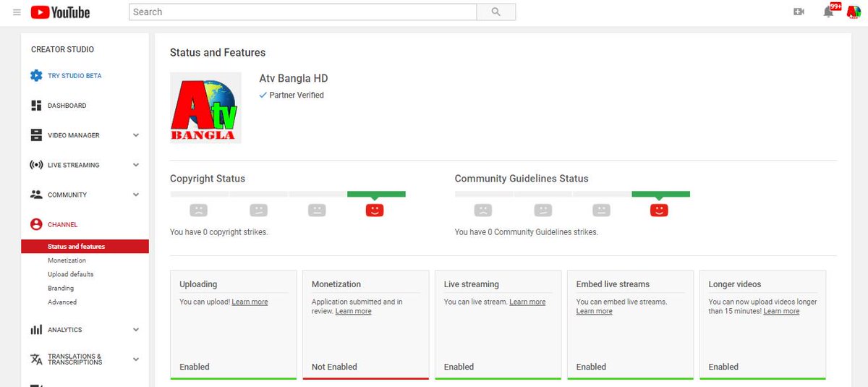Screen dimensions: 868x387
Task: Open the account avatar menu
Action: point(854,12)
